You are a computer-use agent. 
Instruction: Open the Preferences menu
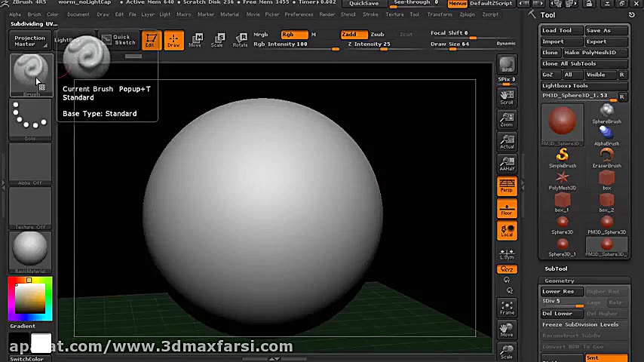point(299,14)
